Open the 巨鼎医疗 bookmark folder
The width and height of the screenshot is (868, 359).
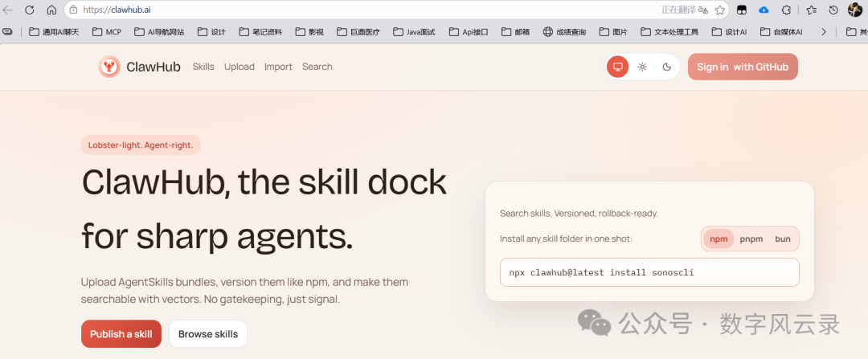tap(358, 32)
